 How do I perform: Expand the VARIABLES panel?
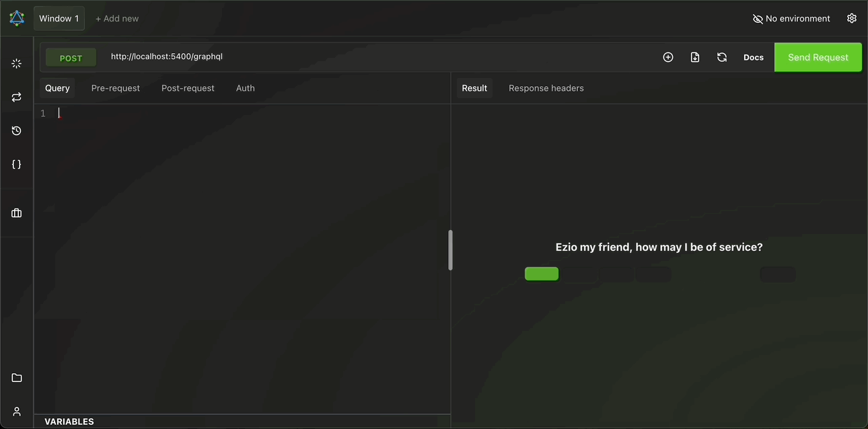pos(69,422)
